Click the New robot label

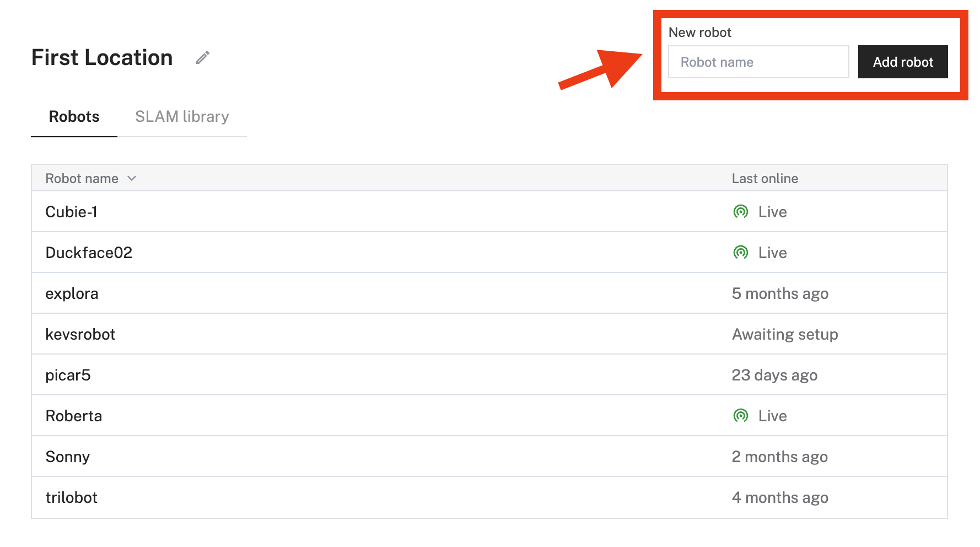click(700, 33)
